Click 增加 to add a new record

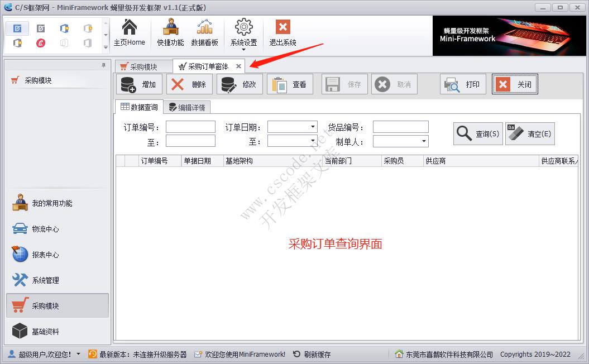coord(140,84)
